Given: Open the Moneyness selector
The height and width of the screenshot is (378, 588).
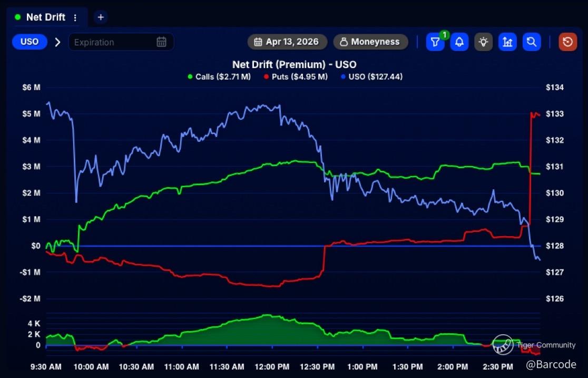Looking at the screenshot, I should (x=370, y=42).
